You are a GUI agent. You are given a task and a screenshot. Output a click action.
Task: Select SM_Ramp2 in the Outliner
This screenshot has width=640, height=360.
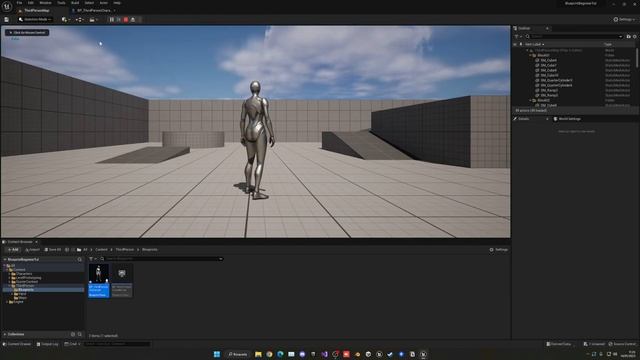[549, 90]
